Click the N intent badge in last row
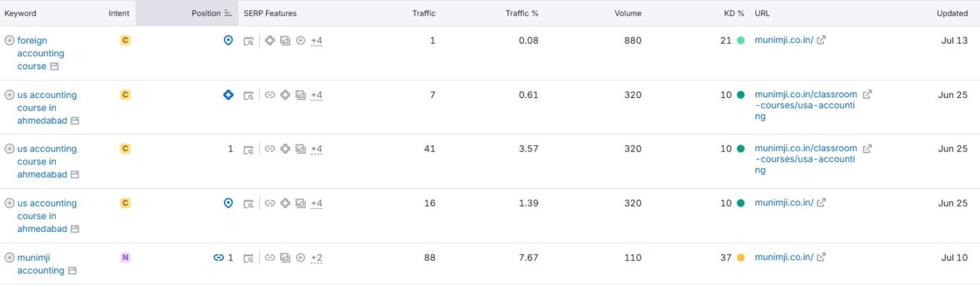The image size is (980, 287). click(x=125, y=258)
